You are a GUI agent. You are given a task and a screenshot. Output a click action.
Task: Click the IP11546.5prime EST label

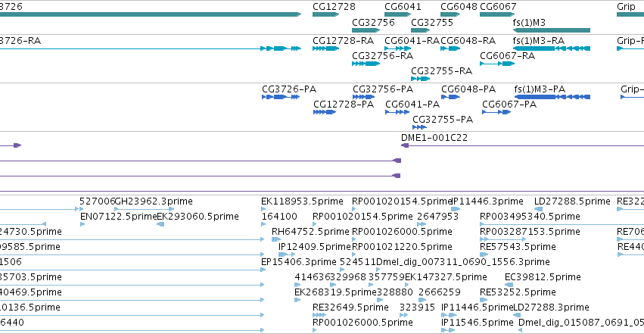[478, 323]
